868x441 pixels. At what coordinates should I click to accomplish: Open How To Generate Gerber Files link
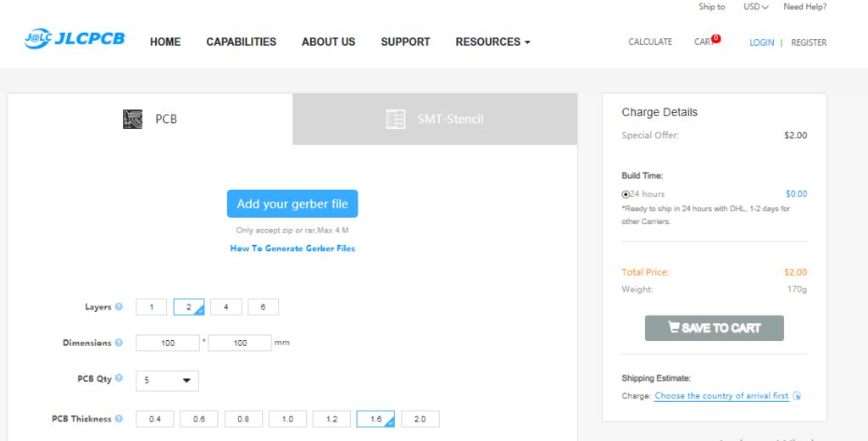coord(292,248)
